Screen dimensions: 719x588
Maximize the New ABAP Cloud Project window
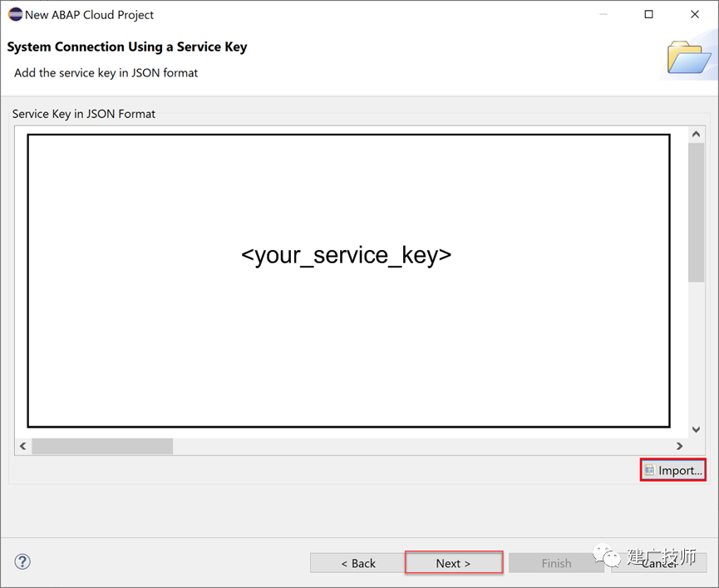pos(648,14)
